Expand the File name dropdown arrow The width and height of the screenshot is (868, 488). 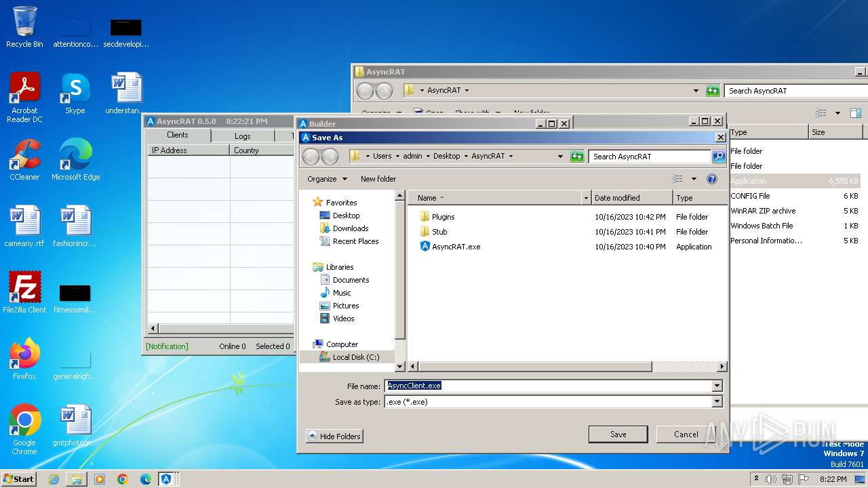tap(717, 386)
